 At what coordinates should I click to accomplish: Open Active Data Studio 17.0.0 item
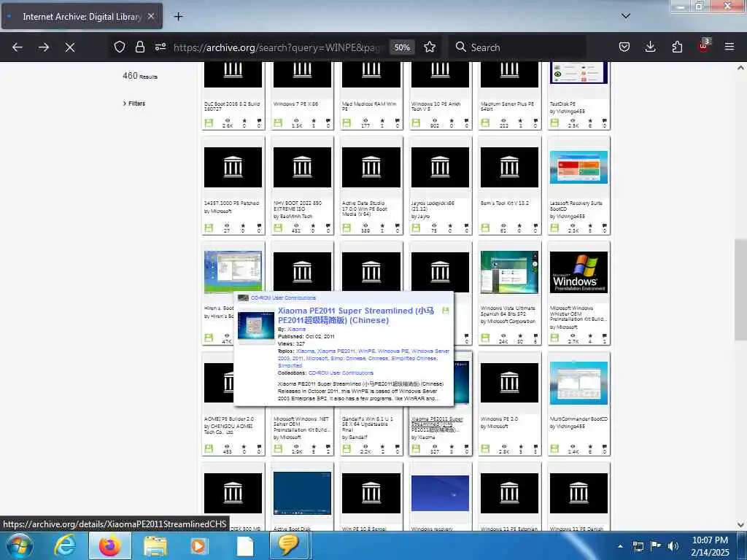tap(365, 209)
